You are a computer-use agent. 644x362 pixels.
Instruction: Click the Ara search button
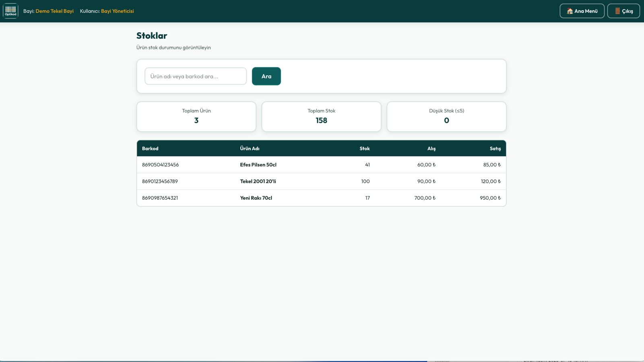(x=266, y=76)
